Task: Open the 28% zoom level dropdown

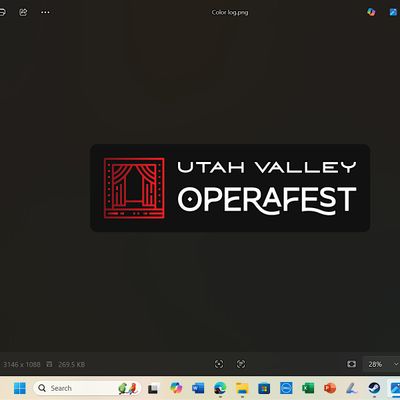Action: (x=381, y=364)
